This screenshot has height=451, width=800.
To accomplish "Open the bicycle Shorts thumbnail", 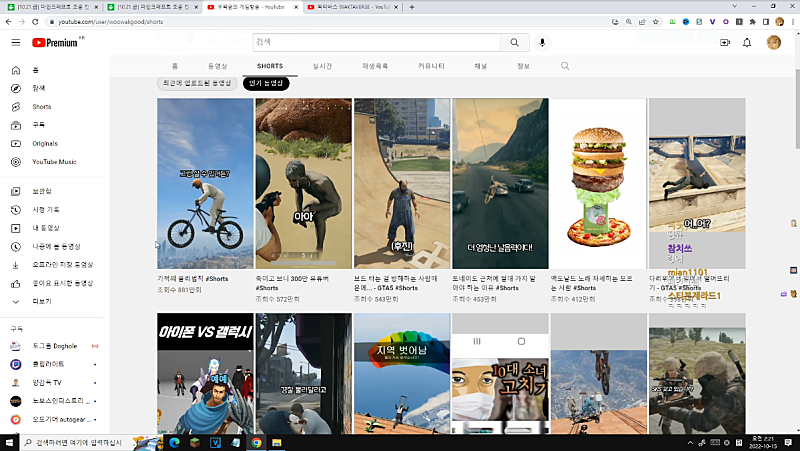I will [205, 183].
